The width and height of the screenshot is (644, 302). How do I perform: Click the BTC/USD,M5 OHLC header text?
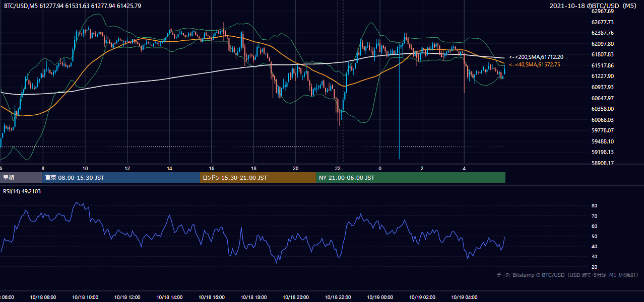coord(73,6)
